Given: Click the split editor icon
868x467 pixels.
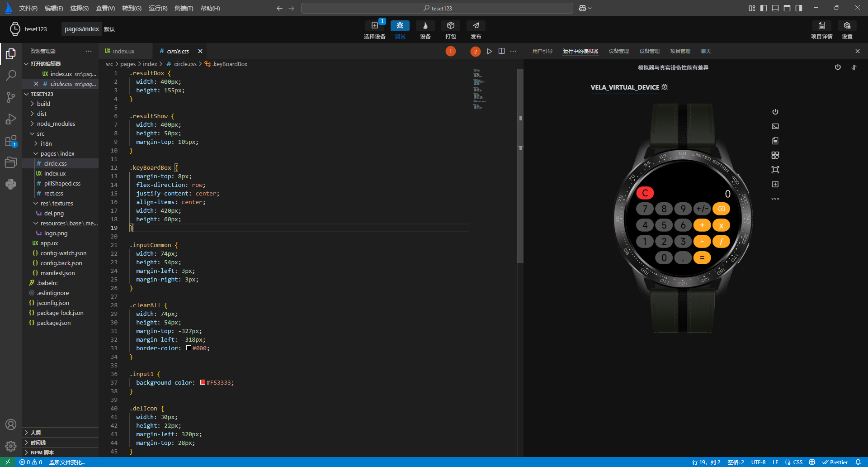Looking at the screenshot, I should click(x=501, y=51).
